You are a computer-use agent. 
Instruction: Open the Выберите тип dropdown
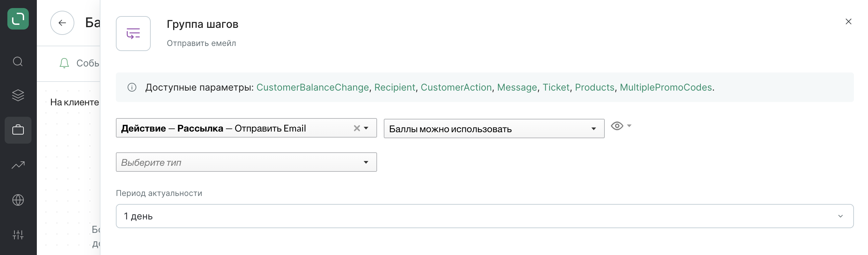(x=246, y=162)
